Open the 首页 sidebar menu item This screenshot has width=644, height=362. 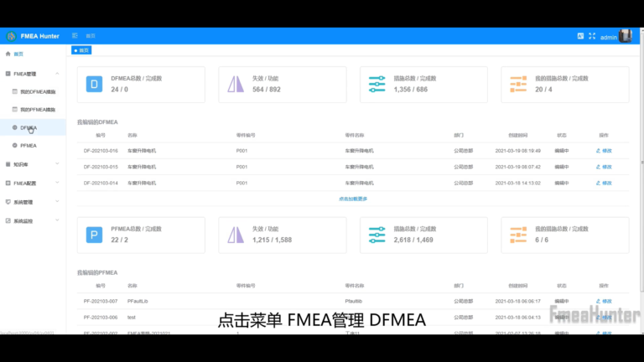point(33,54)
